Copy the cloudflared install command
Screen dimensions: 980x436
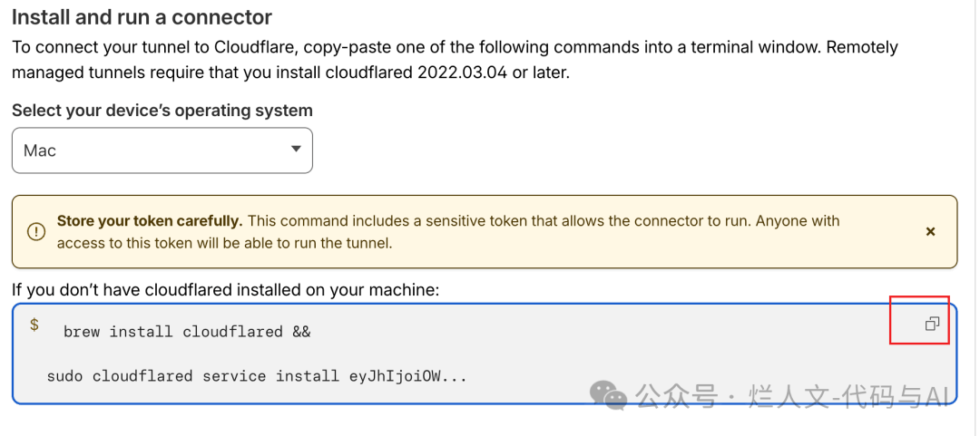[x=932, y=324]
